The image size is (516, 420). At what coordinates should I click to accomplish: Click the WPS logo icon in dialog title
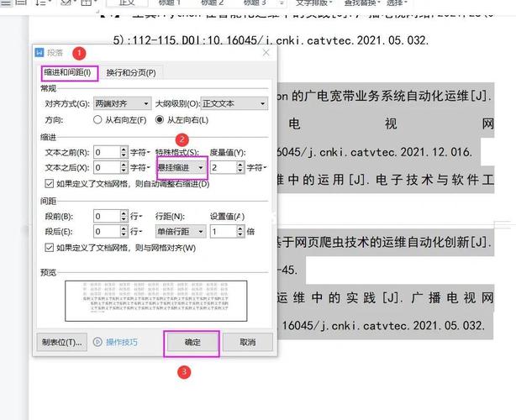(x=39, y=52)
